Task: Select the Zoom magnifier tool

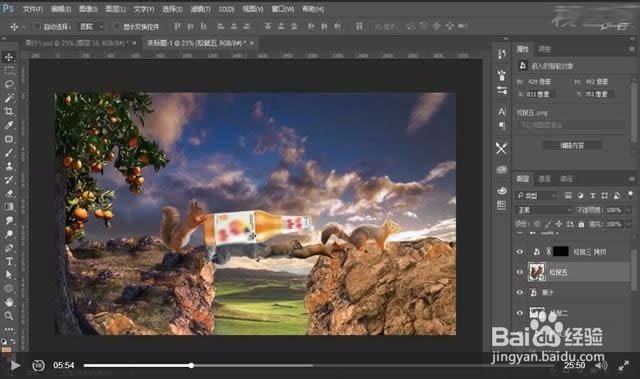Action: (x=9, y=316)
